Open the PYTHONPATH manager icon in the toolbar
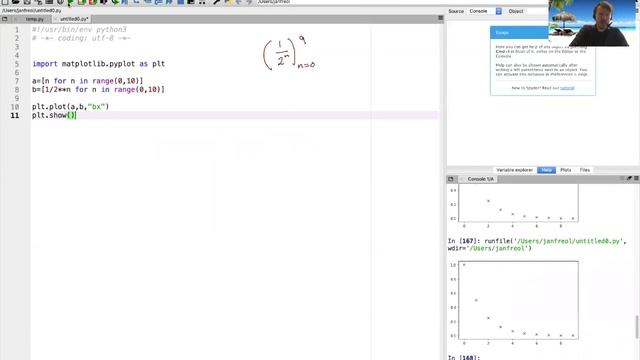 pos(228,2)
